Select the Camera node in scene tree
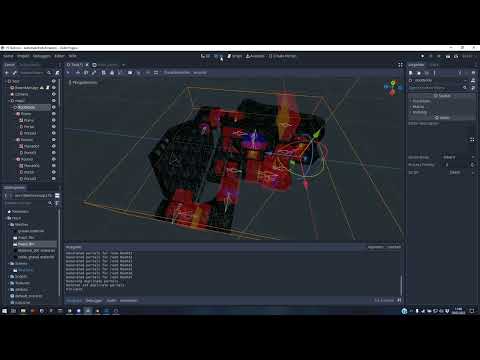 click(22, 94)
